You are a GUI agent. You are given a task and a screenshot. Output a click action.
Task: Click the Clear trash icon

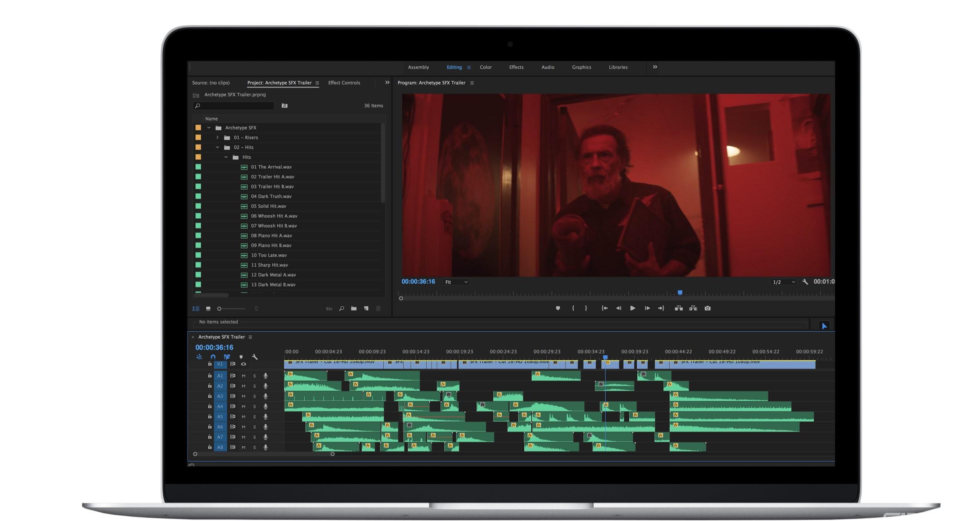[x=379, y=309]
